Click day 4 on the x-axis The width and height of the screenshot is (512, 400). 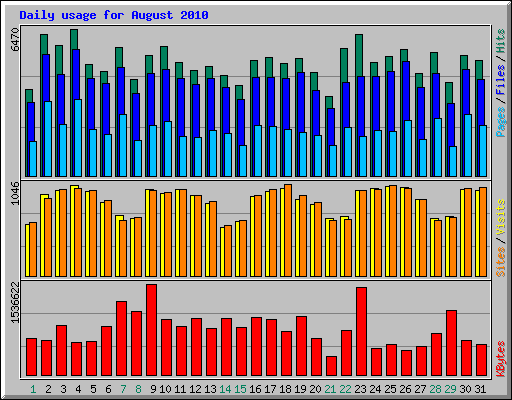[78, 389]
